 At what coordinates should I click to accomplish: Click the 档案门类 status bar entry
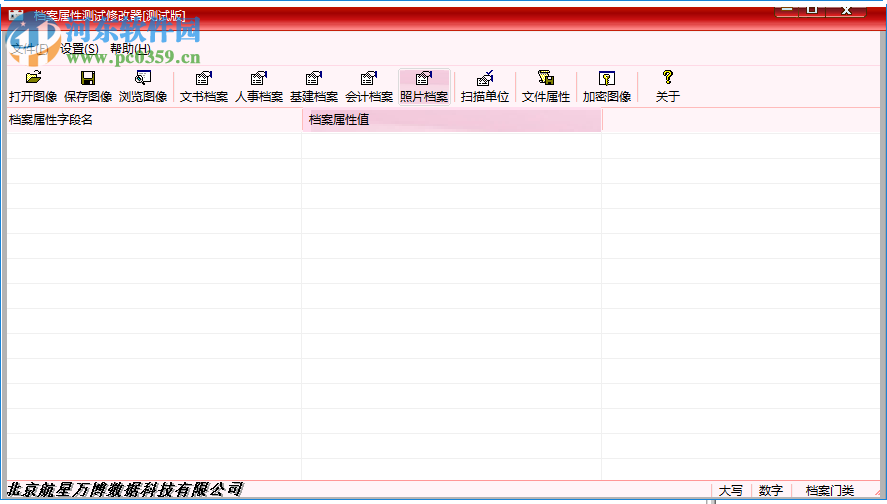[830, 490]
